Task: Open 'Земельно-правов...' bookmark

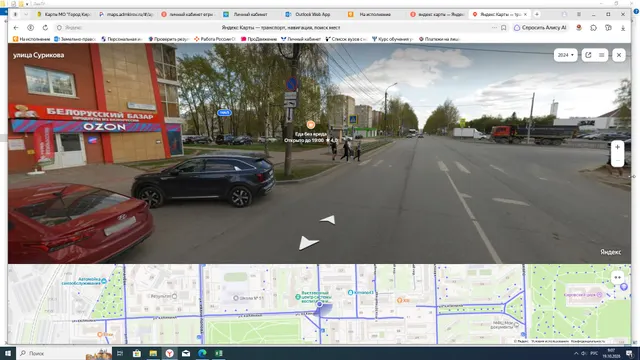Action: coord(75,39)
